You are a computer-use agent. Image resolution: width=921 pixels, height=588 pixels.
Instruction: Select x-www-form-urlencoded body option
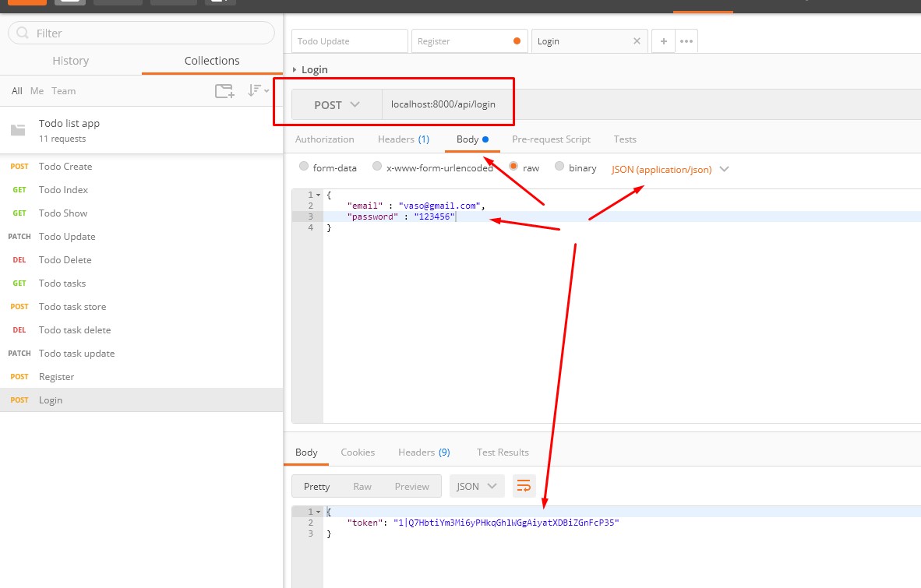(377, 167)
